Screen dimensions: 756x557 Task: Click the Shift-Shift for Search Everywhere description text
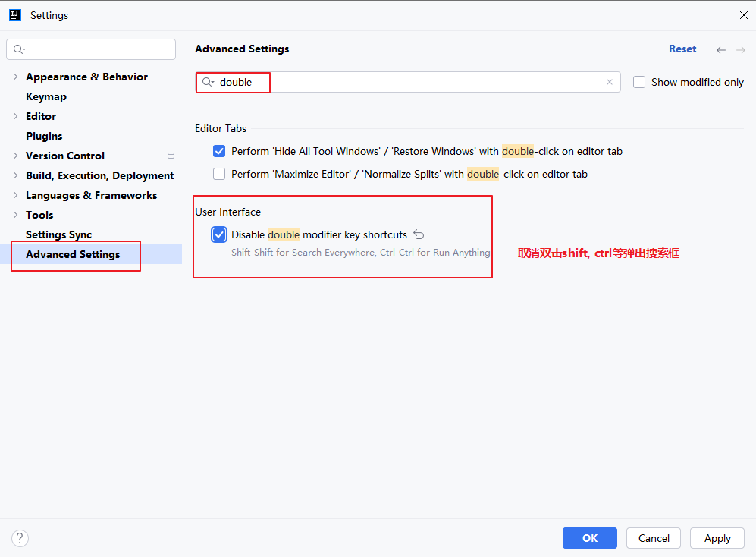pyautogui.click(x=360, y=253)
